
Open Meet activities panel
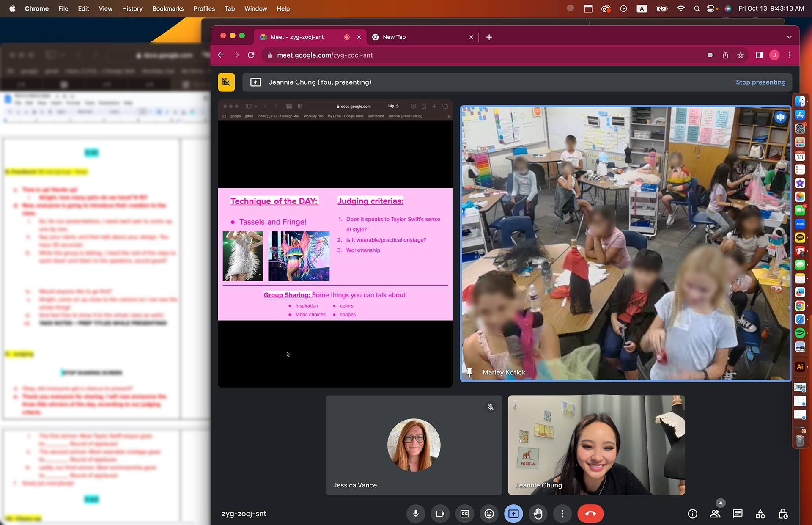[760, 514]
